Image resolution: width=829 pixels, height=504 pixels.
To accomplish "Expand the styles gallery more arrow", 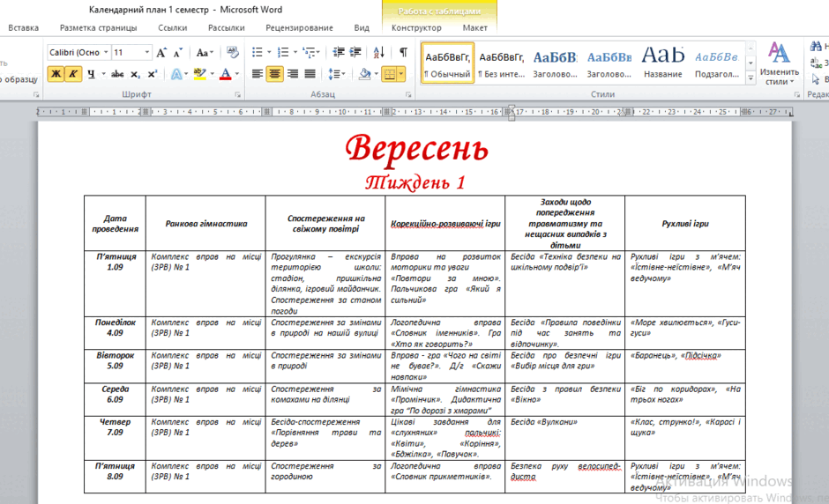I will point(751,78).
